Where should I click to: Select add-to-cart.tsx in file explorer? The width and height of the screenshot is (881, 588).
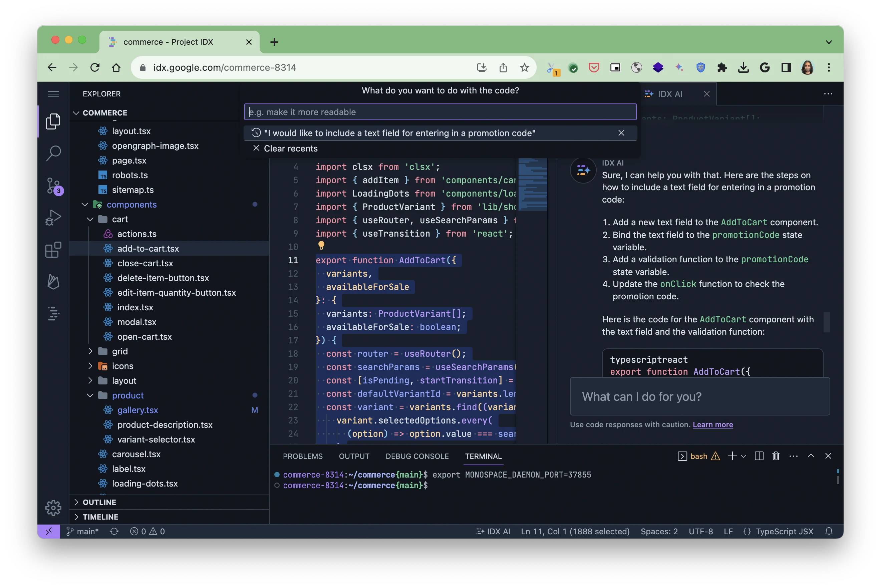pos(148,248)
